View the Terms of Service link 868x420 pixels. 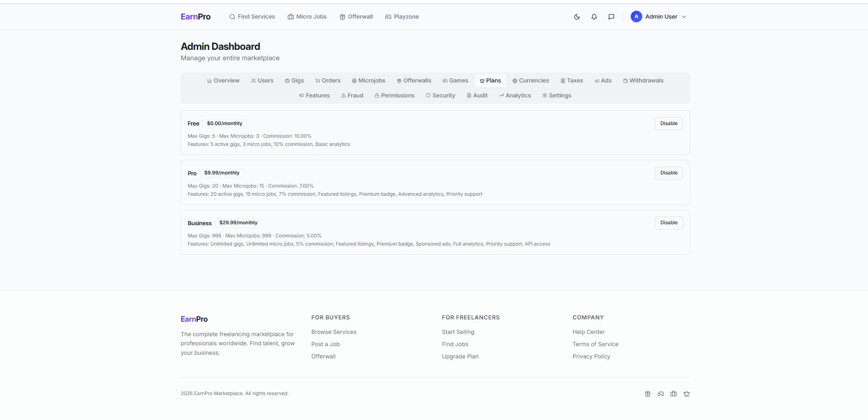pos(595,344)
